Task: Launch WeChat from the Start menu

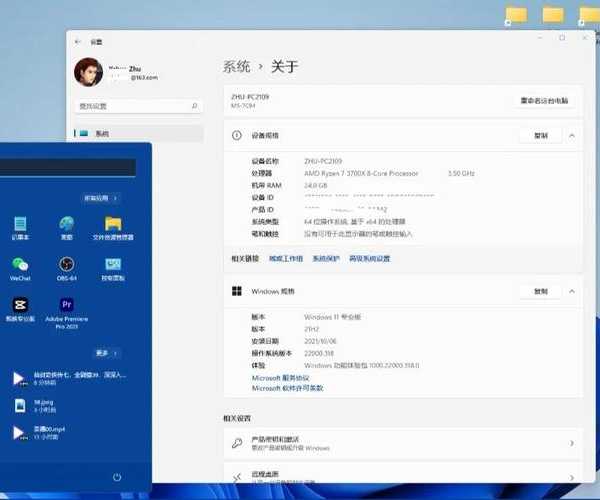Action: click(x=20, y=269)
